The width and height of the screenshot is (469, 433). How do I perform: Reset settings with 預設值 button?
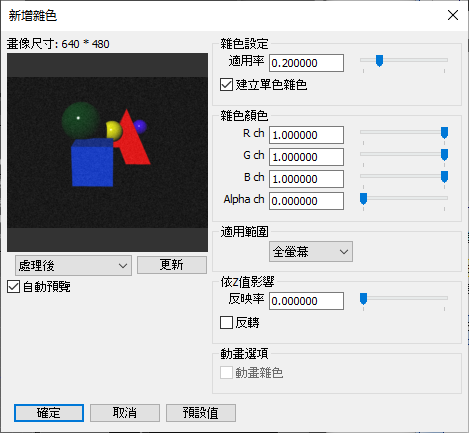click(201, 413)
